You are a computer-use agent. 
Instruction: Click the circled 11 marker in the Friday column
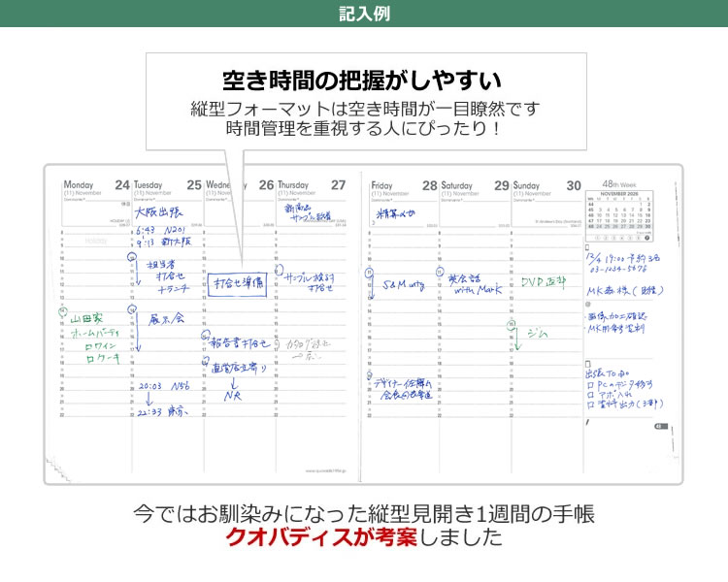tap(371, 275)
